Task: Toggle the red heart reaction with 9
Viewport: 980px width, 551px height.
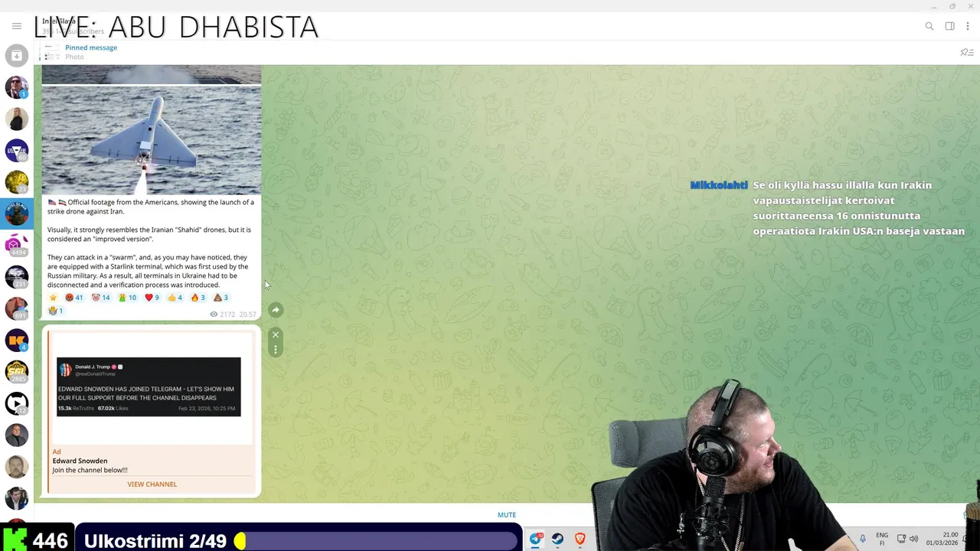Action: [x=152, y=298]
